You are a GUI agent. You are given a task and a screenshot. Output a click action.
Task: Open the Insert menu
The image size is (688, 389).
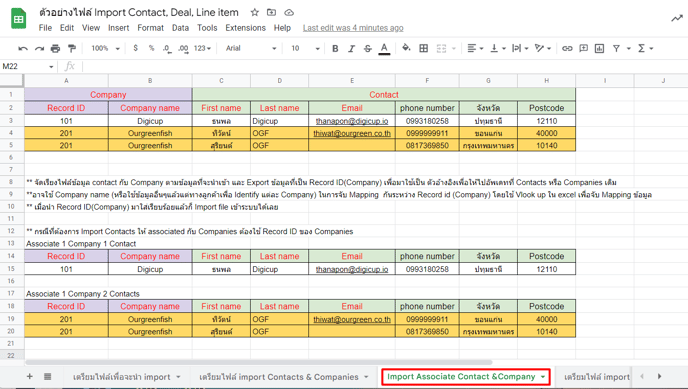coord(118,28)
